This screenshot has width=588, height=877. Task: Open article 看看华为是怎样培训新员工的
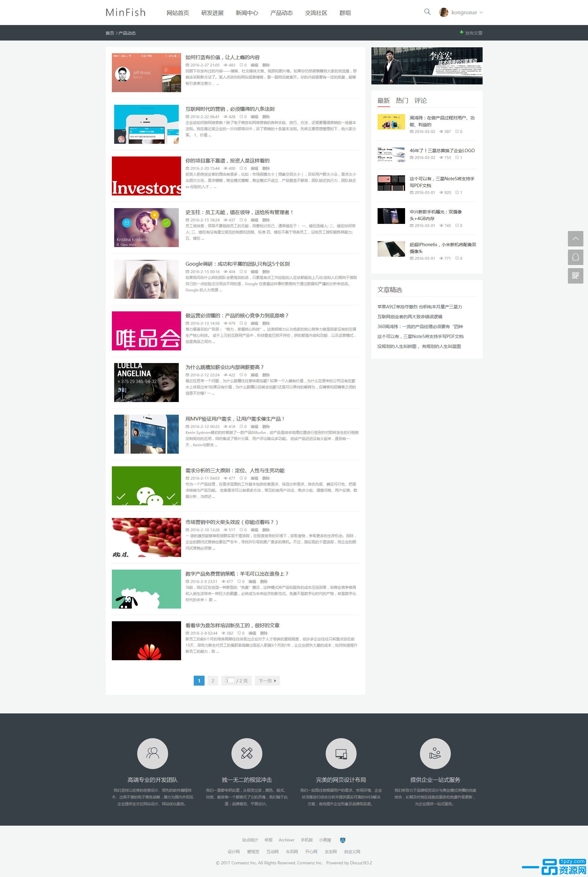coord(232,625)
